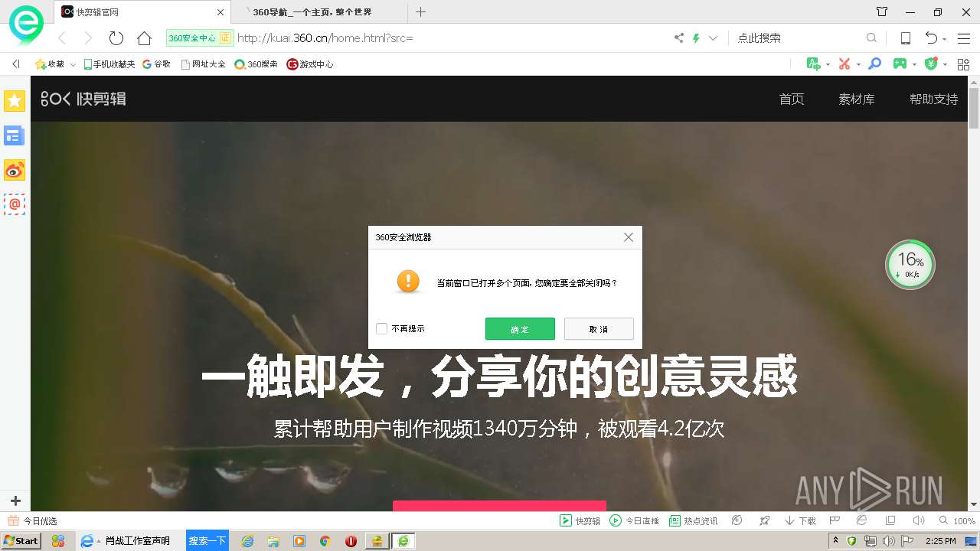Open 帮助支持 in the site navigation
The width and height of the screenshot is (980, 551).
click(933, 99)
